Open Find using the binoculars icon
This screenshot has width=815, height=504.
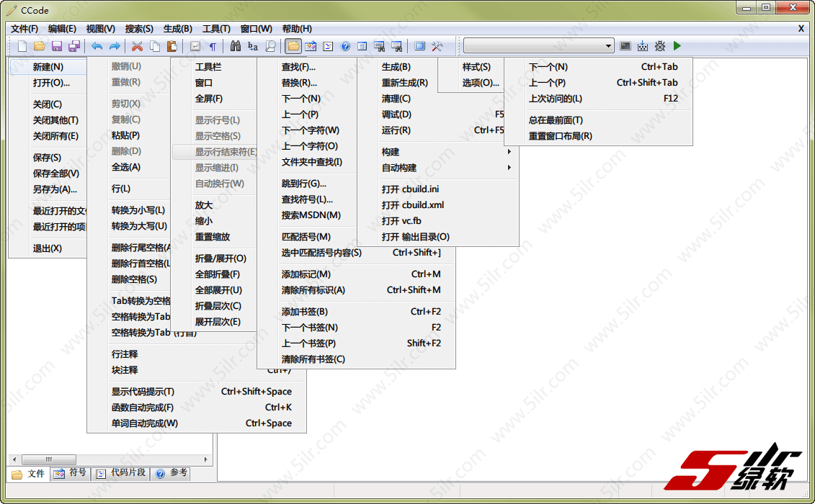[x=235, y=46]
